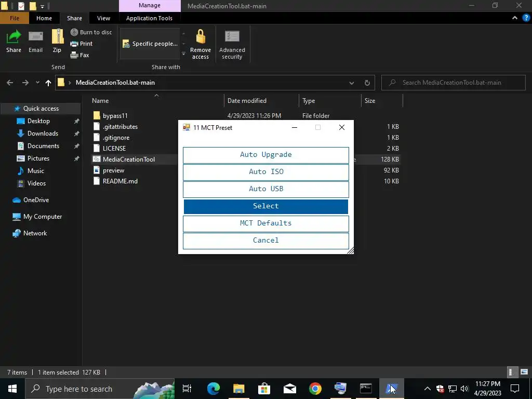Refresh the folder view
Viewport: 532px width, 399px height.
click(x=367, y=83)
